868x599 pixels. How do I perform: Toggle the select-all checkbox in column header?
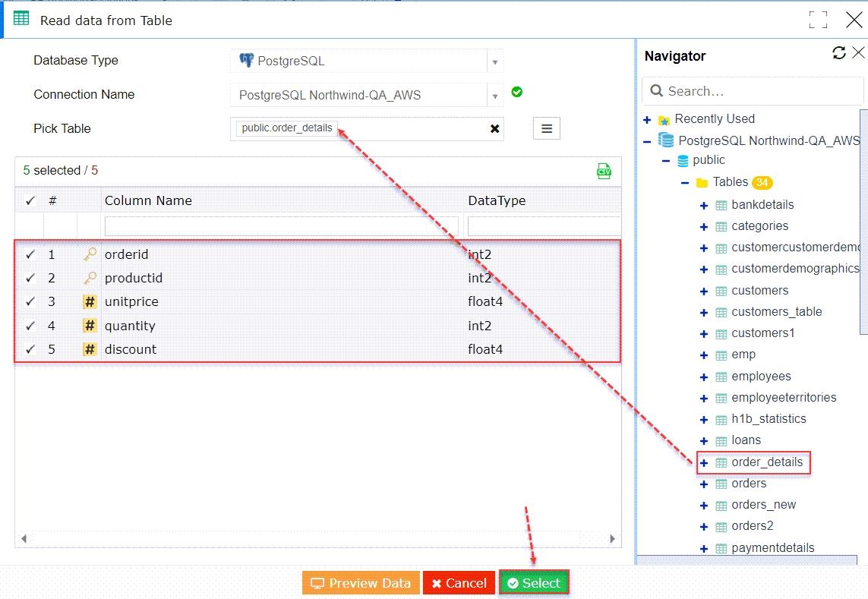pyautogui.click(x=30, y=200)
